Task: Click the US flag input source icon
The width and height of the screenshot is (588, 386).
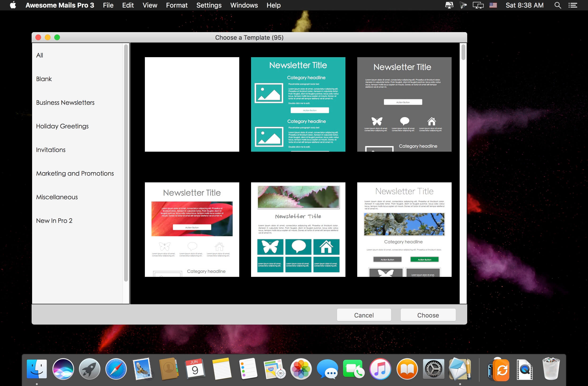Action: [493, 5]
